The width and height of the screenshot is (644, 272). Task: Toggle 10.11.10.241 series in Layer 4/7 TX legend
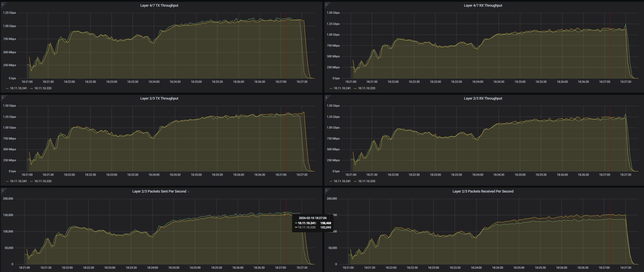pos(18,88)
